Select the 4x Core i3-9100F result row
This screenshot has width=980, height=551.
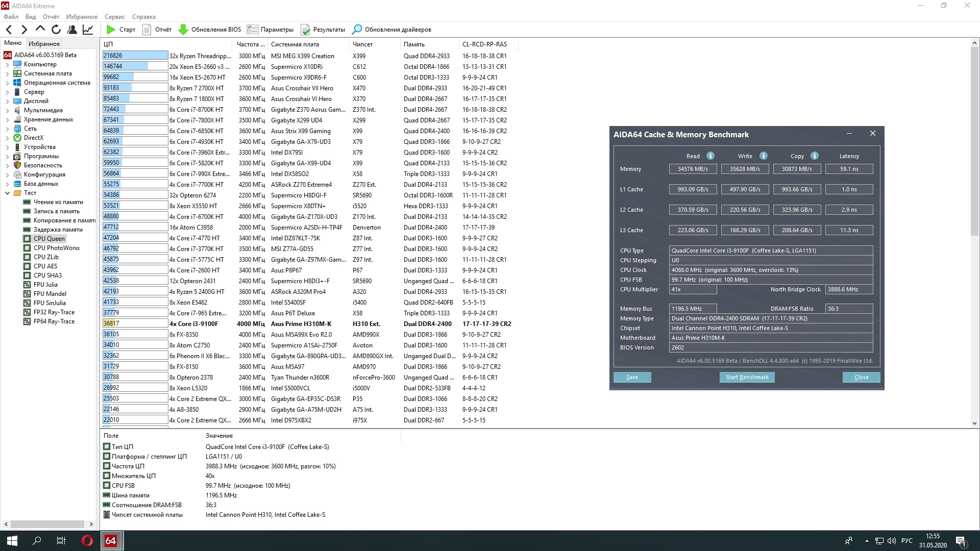(x=307, y=324)
